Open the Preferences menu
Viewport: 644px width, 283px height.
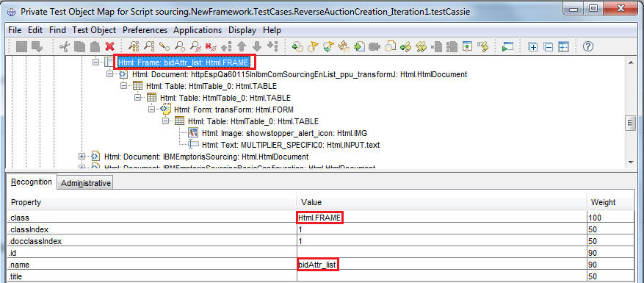tap(145, 30)
